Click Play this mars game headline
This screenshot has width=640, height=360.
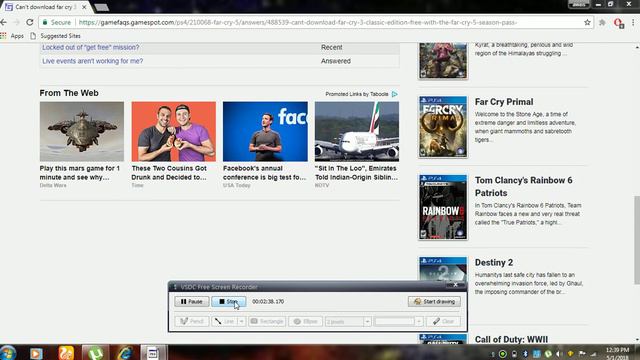pos(80,173)
